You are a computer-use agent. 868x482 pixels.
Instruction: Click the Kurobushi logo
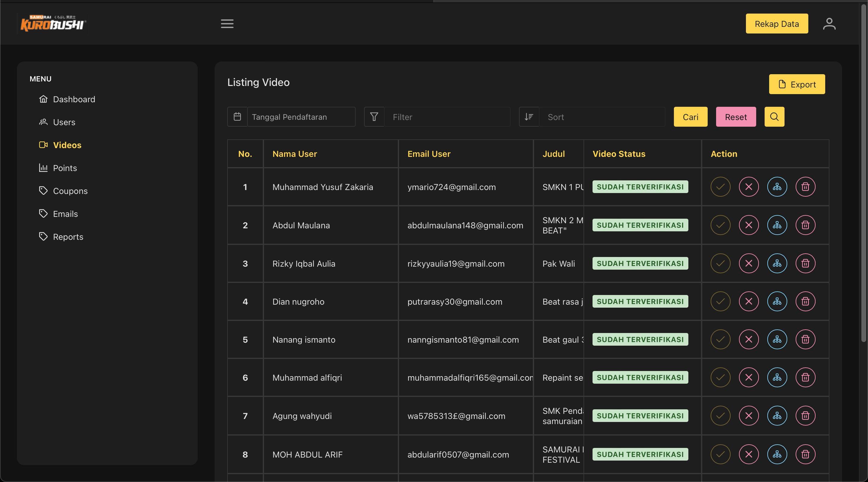53,23
